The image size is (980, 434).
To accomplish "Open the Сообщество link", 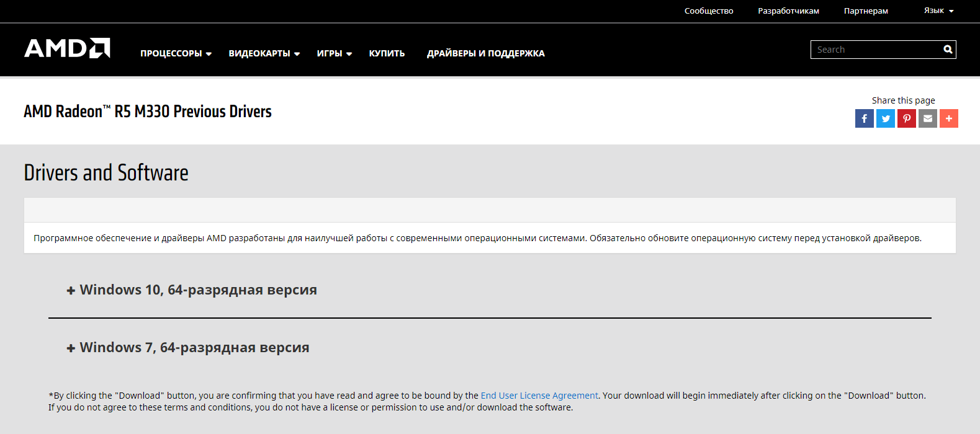I will pos(708,11).
